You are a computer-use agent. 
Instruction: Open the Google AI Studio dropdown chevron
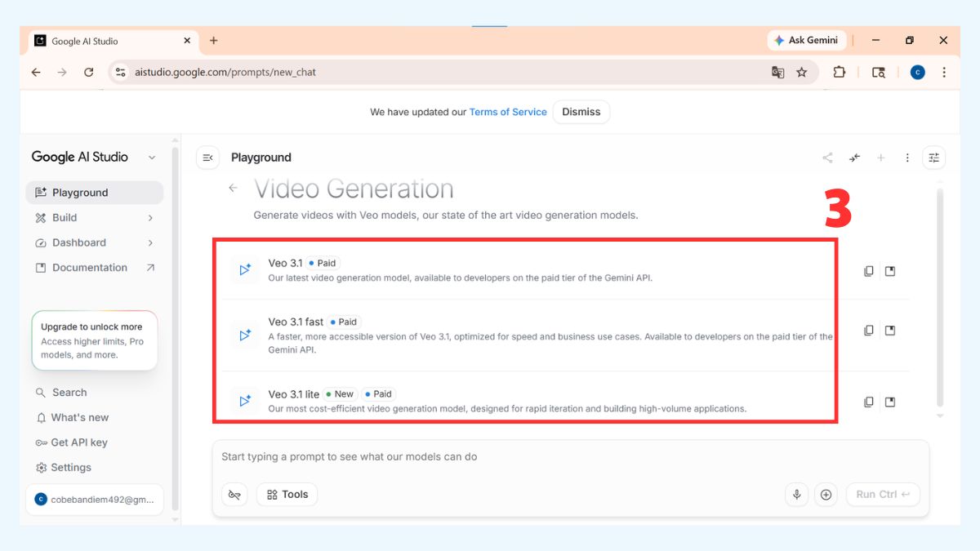[x=152, y=158]
